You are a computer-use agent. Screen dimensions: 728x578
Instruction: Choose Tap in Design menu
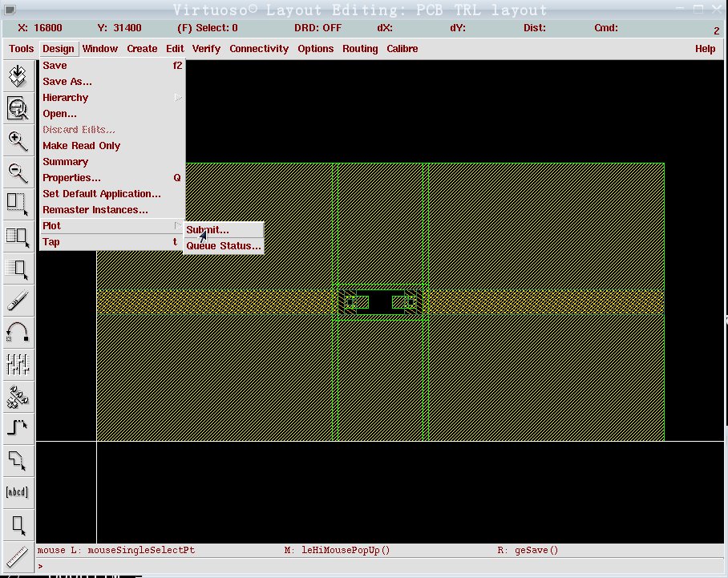(112, 242)
